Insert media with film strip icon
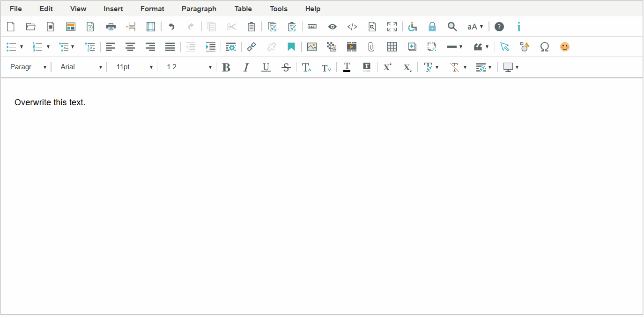Screen dimensions: 644x318 pos(352,47)
